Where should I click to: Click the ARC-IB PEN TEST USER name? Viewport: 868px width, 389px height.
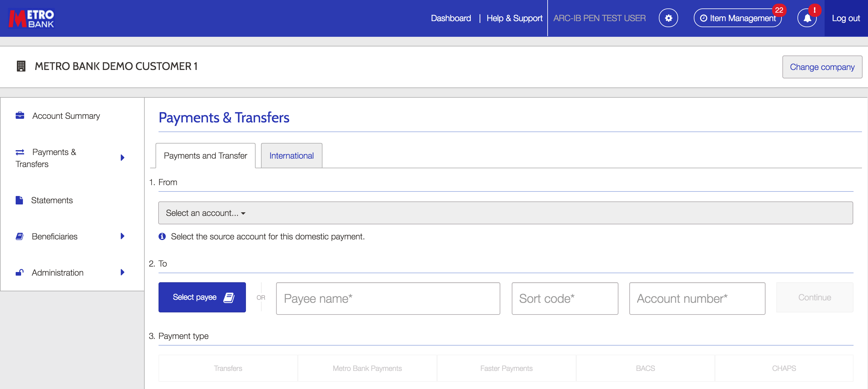(599, 18)
